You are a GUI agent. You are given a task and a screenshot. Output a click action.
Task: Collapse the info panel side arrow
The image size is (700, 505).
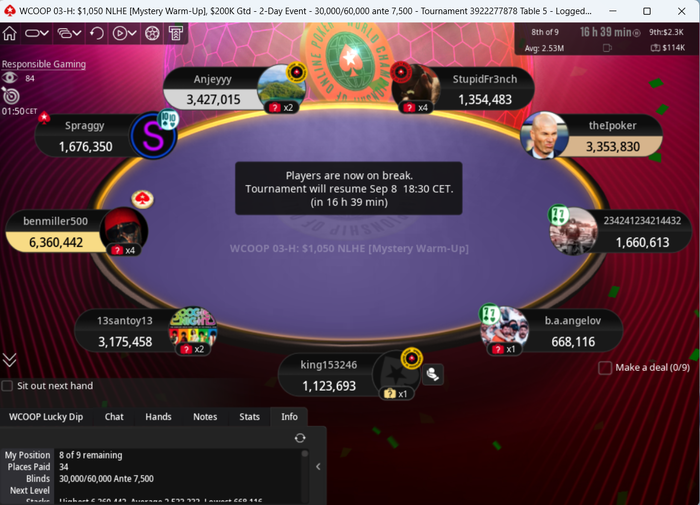[x=318, y=467]
